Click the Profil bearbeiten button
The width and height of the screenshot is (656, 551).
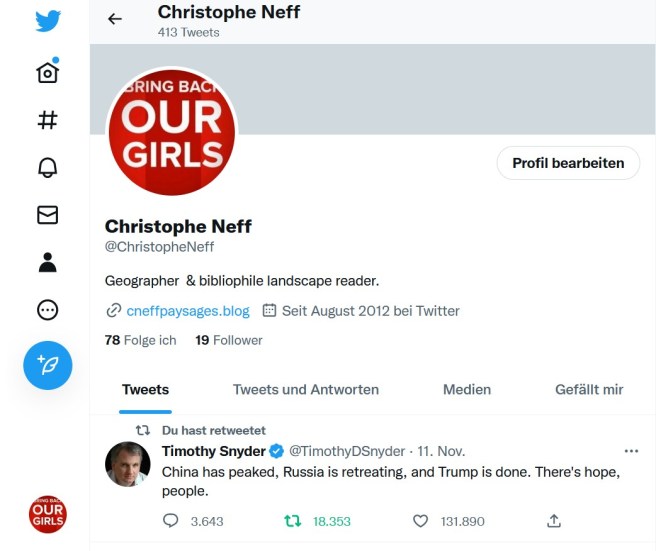568,163
